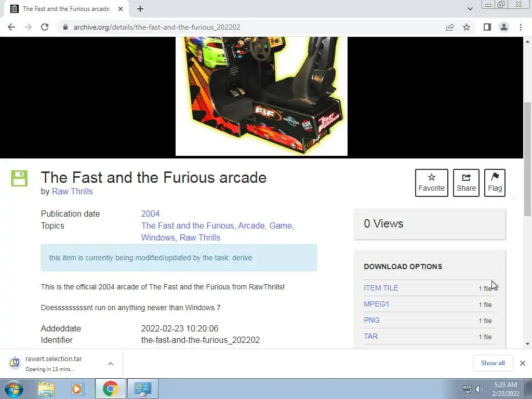The height and width of the screenshot is (399, 532).
Task: Open the Chrome profile avatar
Action: (504, 27)
